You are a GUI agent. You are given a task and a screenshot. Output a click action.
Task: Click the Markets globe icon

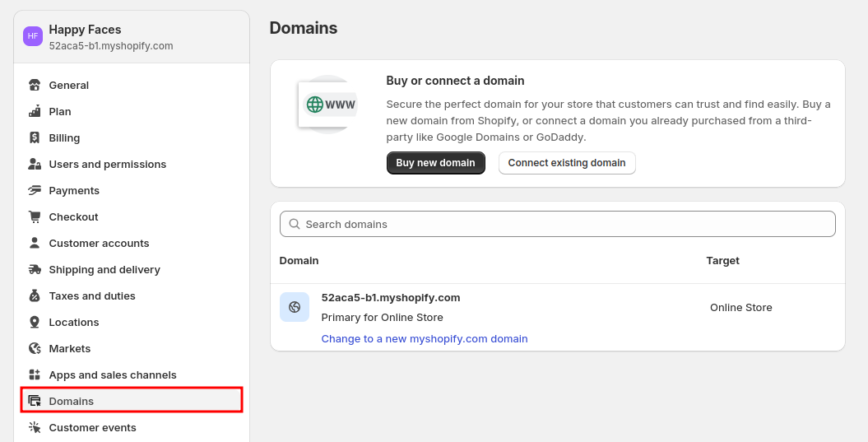35,348
